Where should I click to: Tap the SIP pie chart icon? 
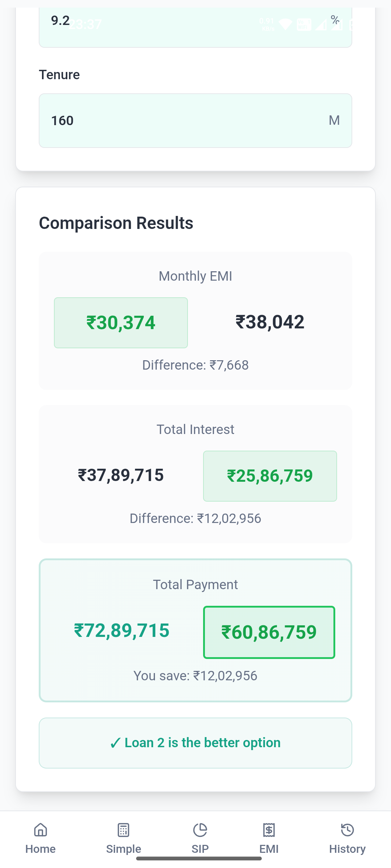click(200, 830)
